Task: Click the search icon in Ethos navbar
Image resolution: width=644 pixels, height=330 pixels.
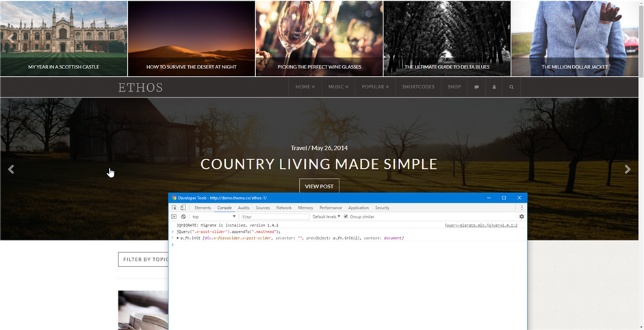Action: click(511, 87)
